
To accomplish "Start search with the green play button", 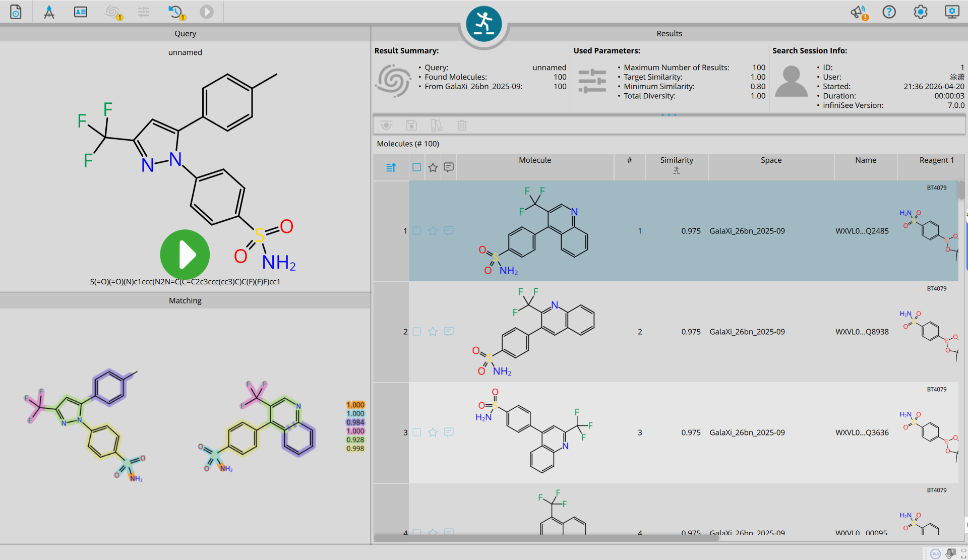I will pos(185,255).
